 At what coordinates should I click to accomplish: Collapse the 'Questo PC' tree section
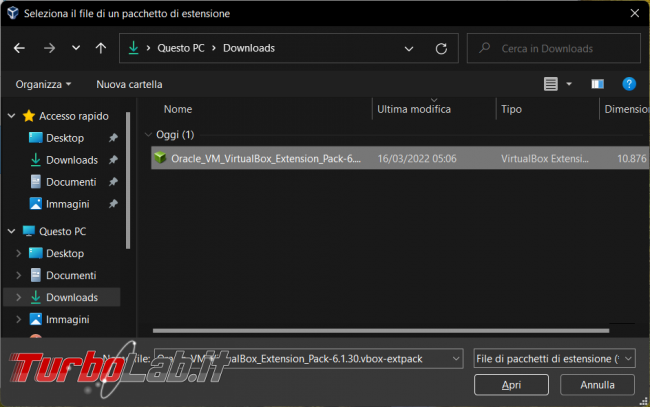coord(12,231)
